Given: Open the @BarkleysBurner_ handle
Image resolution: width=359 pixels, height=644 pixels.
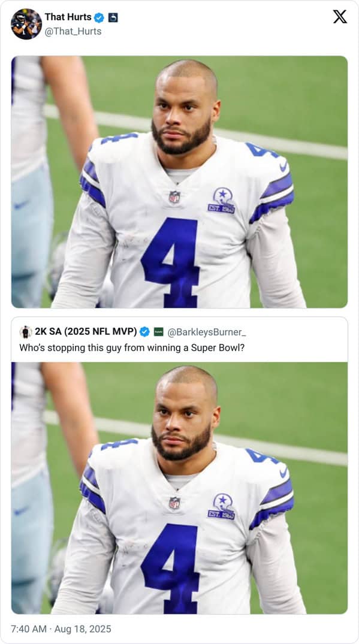Looking at the screenshot, I should point(207,332).
